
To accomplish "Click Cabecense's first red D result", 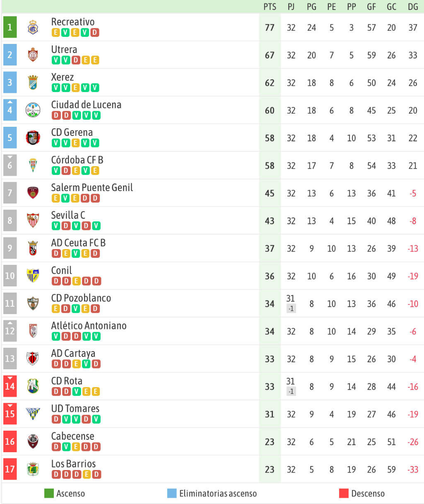I will (56, 447).
